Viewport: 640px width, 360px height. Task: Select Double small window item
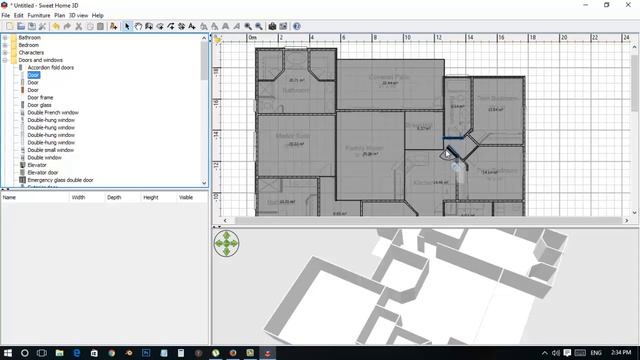[51, 150]
